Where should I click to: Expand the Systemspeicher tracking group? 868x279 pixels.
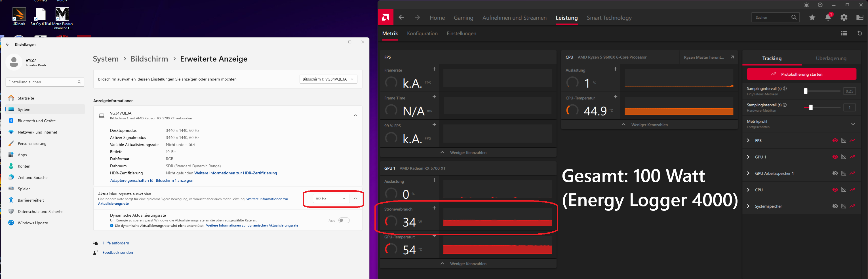tap(748, 206)
